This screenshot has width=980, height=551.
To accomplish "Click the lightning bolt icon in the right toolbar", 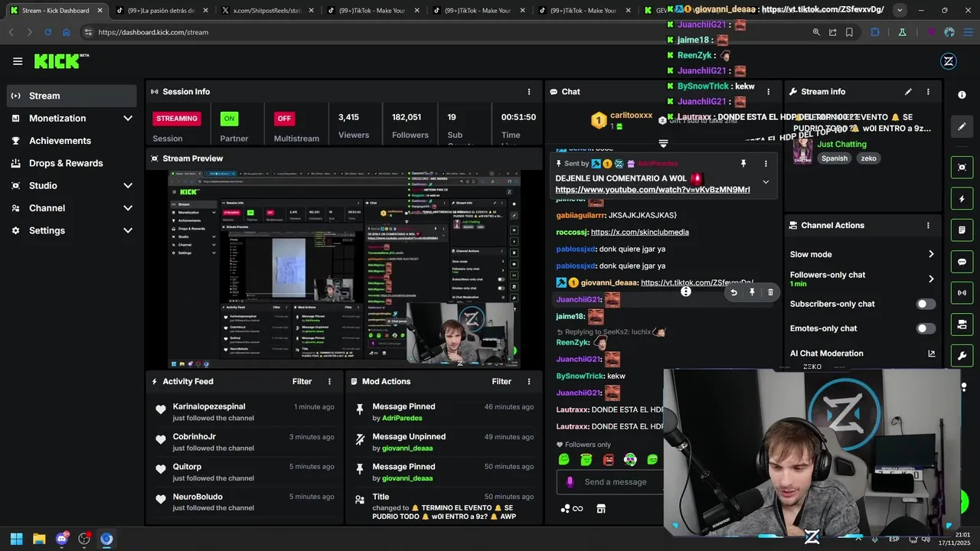I will point(962,199).
